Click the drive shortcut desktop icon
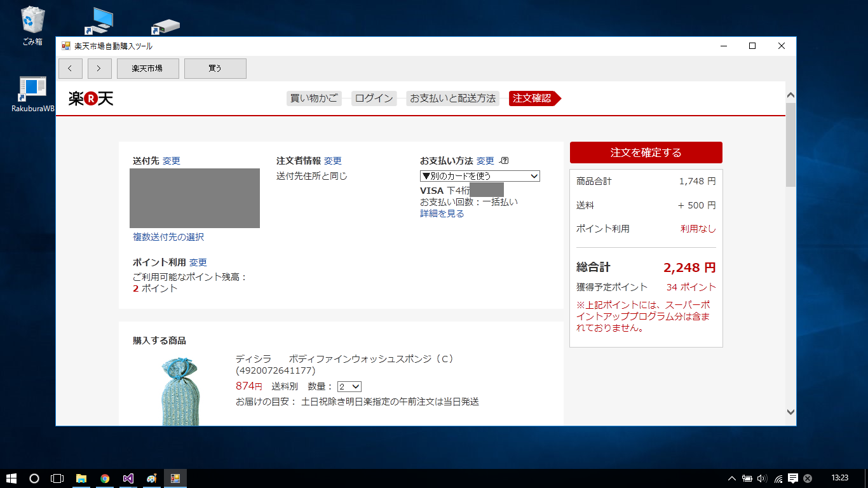Screen dimensions: 868x488 point(165,26)
